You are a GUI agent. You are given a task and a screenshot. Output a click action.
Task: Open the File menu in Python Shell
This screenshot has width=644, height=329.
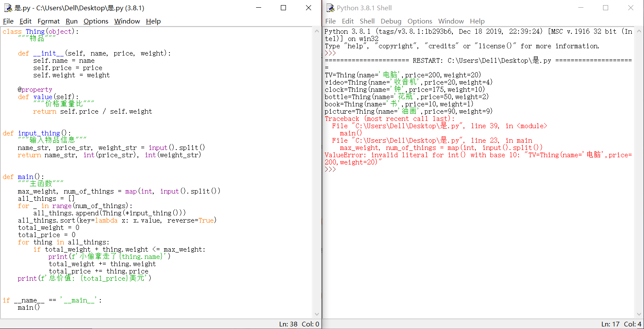(x=330, y=21)
